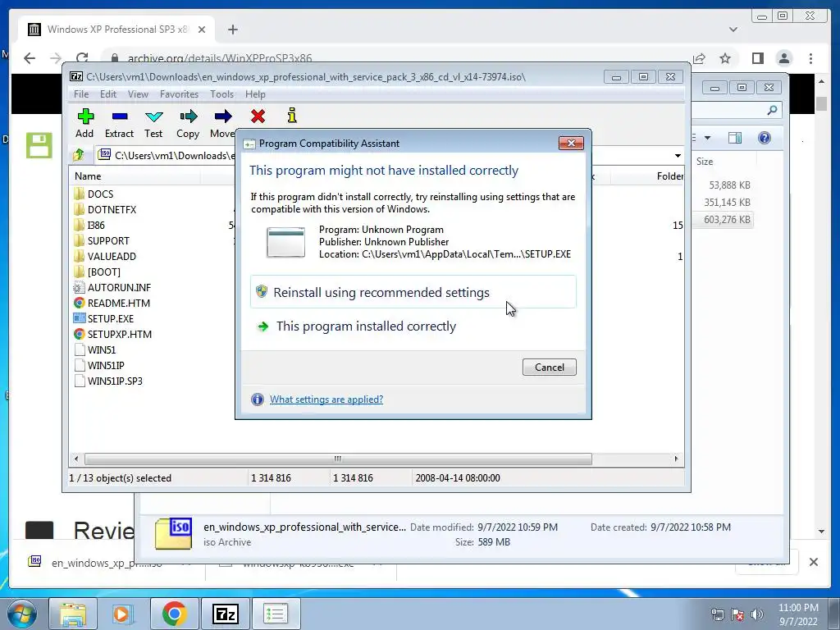Toggle Chrome's side panel icon

click(x=757, y=58)
